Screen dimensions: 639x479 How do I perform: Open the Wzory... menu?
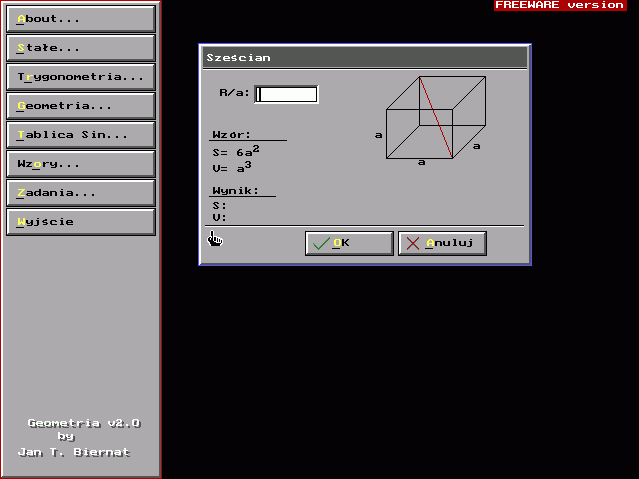pos(81,164)
